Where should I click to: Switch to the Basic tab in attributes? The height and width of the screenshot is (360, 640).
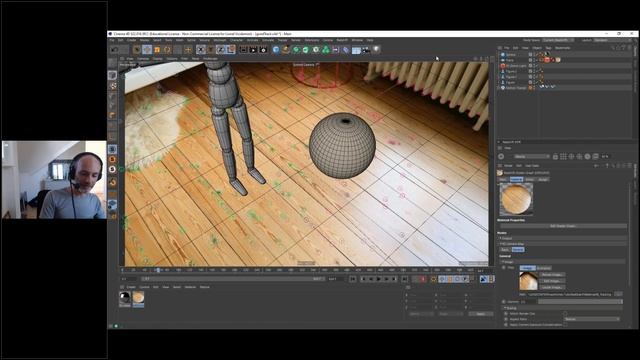point(503,180)
